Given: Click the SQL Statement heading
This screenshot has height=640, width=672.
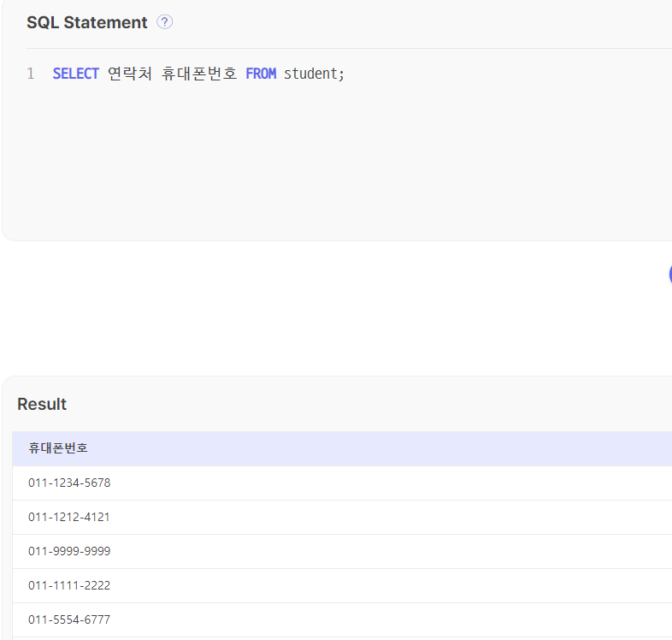Looking at the screenshot, I should tap(87, 22).
